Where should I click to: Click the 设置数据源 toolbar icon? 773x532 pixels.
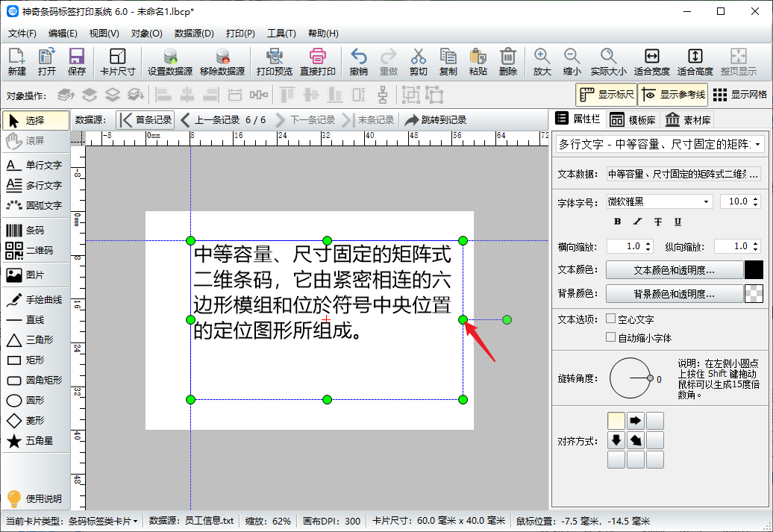(170, 62)
